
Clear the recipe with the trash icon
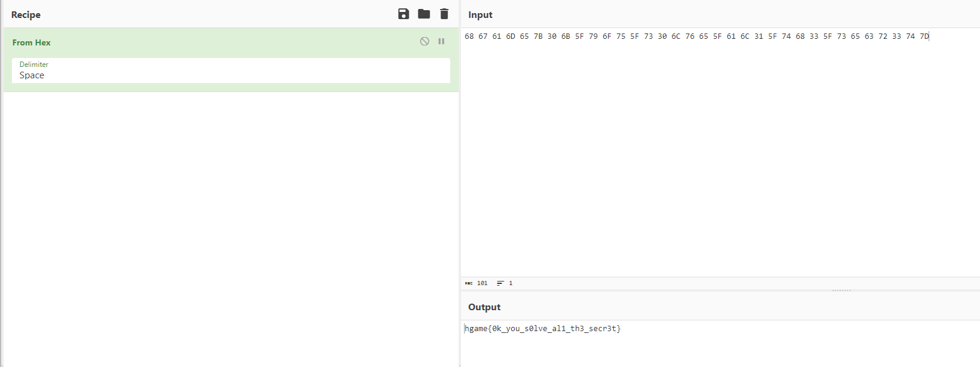coord(444,14)
